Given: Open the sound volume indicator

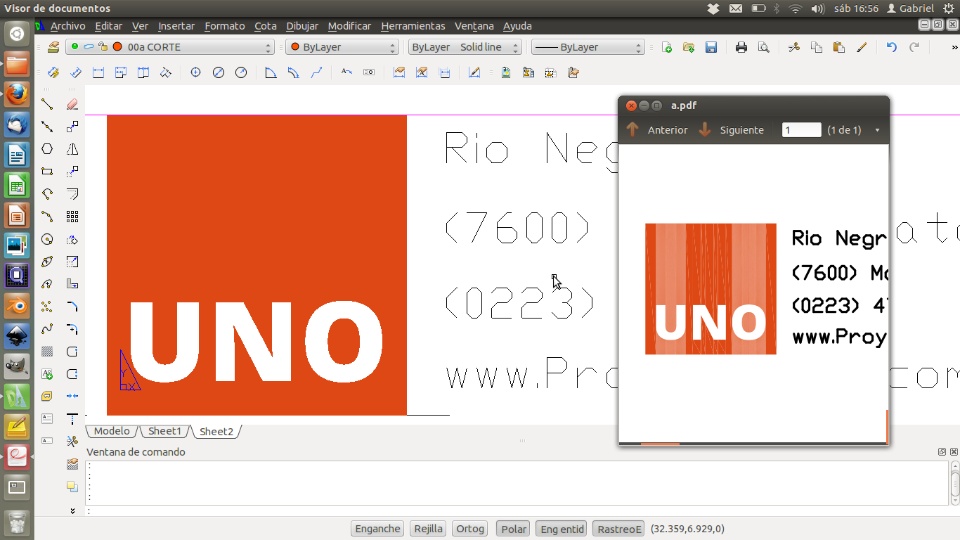Looking at the screenshot, I should pos(817,9).
